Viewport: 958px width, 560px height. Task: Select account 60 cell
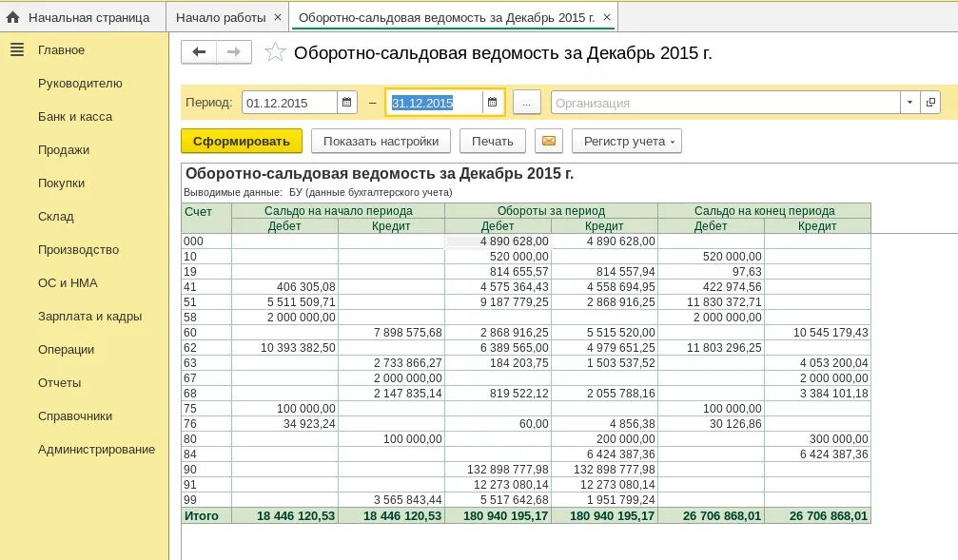click(x=206, y=333)
